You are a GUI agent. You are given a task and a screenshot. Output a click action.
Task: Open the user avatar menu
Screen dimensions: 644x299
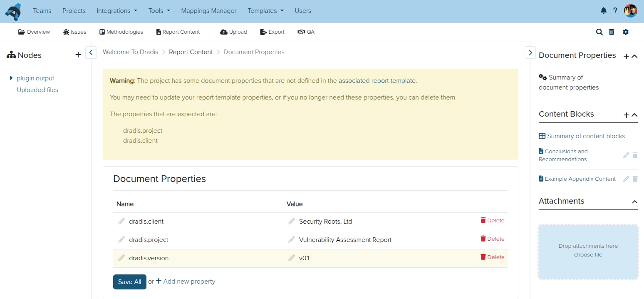[631, 11]
